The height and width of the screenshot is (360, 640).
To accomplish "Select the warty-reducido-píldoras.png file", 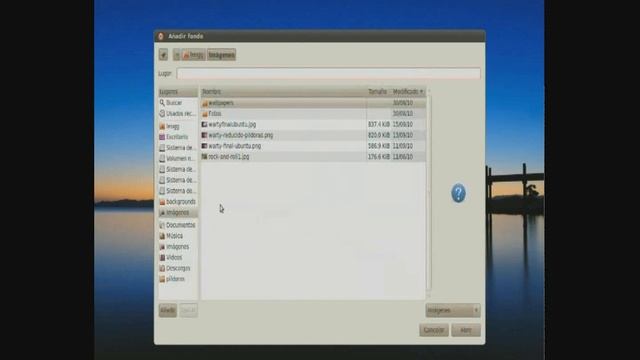I will tap(313, 135).
